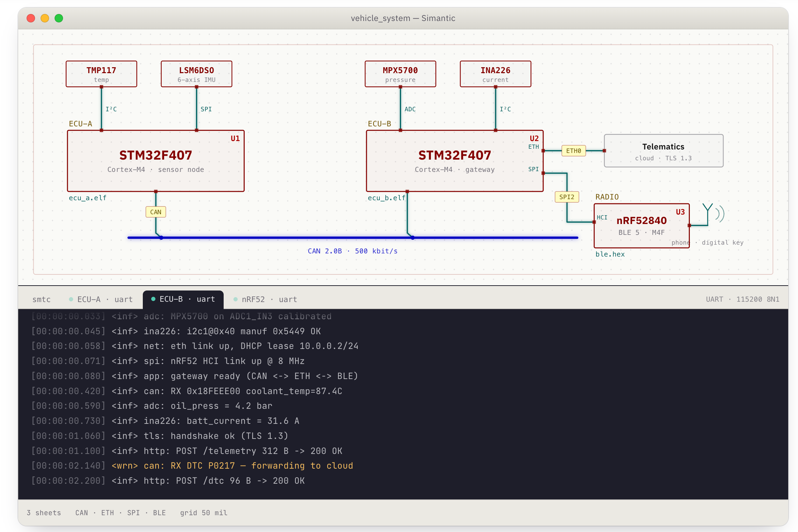Click 'CAN · ETH · SPI · BLE' in status bar
798x532 pixels.
click(x=120, y=513)
